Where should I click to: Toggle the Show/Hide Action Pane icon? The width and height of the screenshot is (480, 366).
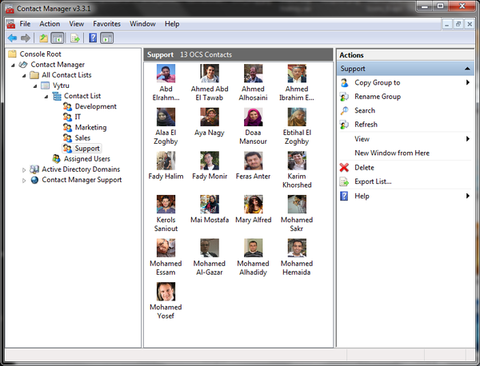click(x=107, y=38)
